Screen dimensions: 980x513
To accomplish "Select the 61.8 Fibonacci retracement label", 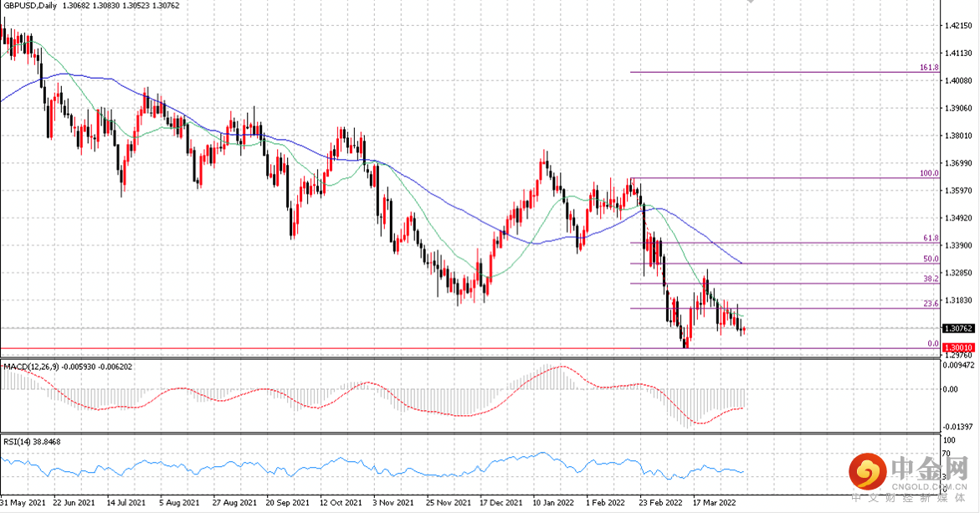I will tap(930, 239).
